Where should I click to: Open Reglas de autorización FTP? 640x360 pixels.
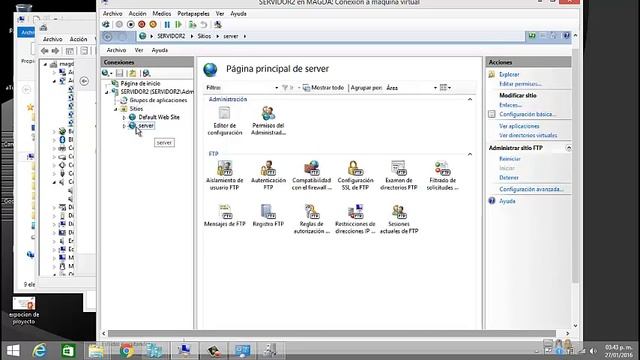click(x=311, y=219)
